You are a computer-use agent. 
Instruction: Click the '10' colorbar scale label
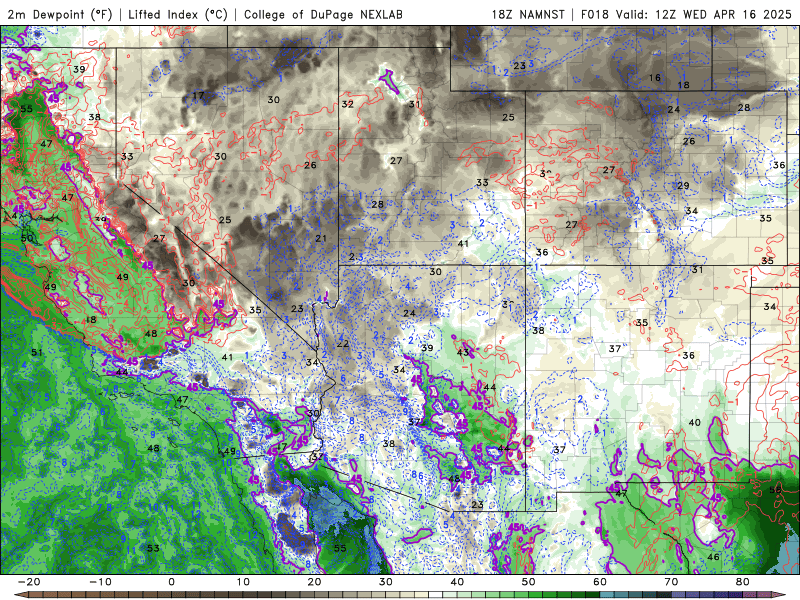[x=243, y=582]
